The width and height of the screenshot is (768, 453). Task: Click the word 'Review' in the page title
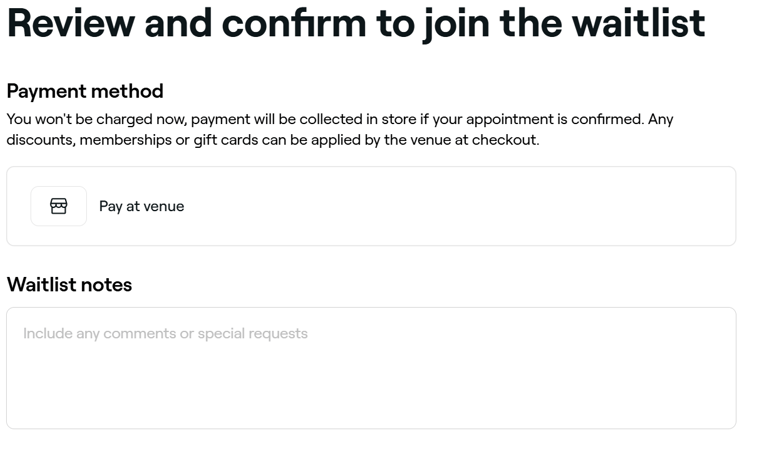[x=71, y=23]
